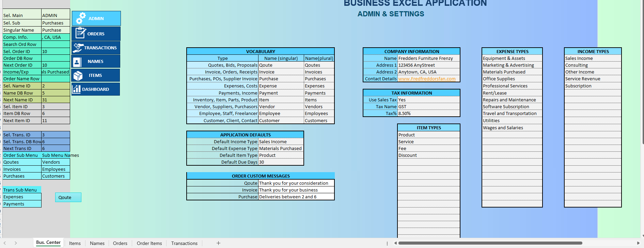The image size is (644, 248).
Task: Select the Service item type
Action: (429, 142)
